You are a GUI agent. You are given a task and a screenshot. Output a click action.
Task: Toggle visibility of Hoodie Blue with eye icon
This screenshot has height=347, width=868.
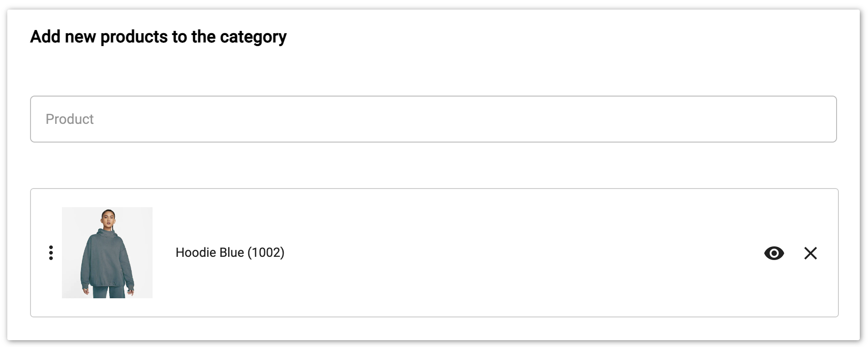774,253
